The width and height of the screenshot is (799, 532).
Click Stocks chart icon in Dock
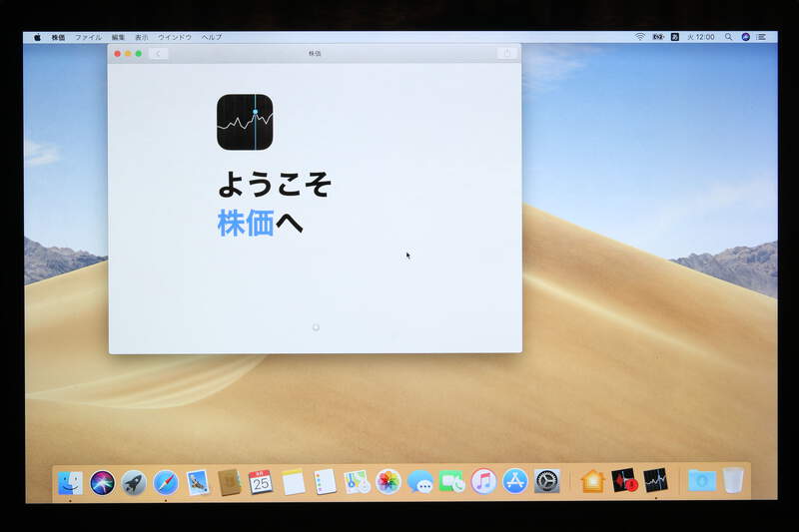[656, 480]
